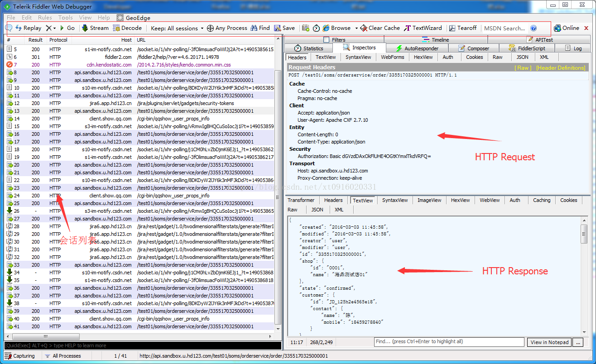Open Find sessions from toolbar
596x364 pixels.
[x=260, y=28]
